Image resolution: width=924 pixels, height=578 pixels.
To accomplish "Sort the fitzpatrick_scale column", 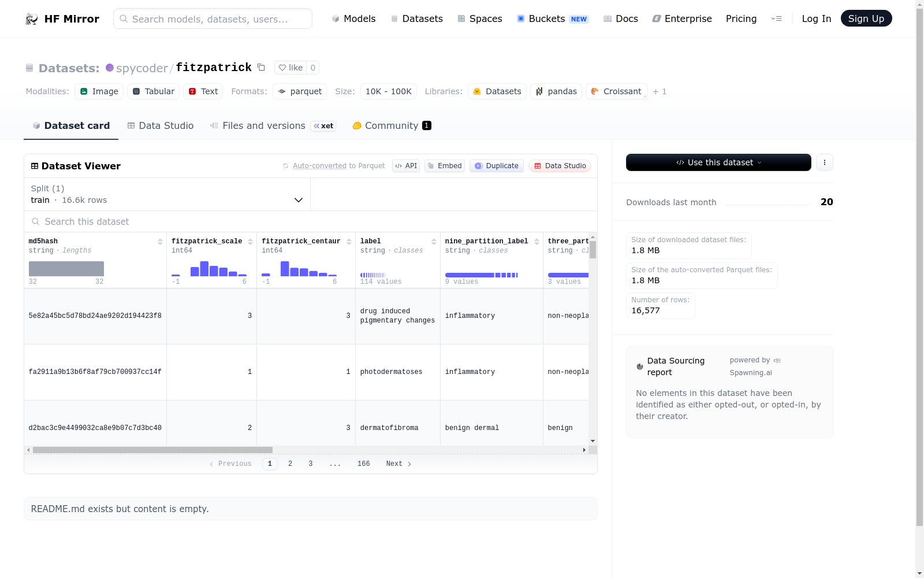I will (x=250, y=242).
